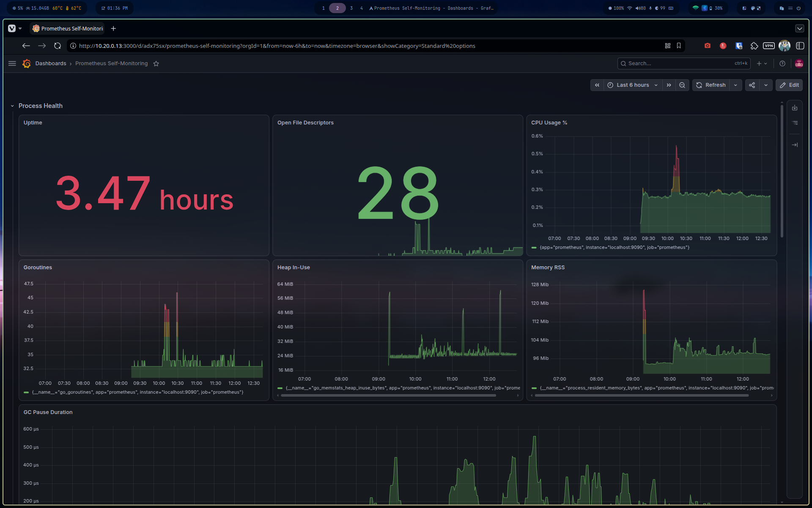Viewport: 812px width, 508px height.
Task: Open the help question mark icon
Action: [782, 63]
